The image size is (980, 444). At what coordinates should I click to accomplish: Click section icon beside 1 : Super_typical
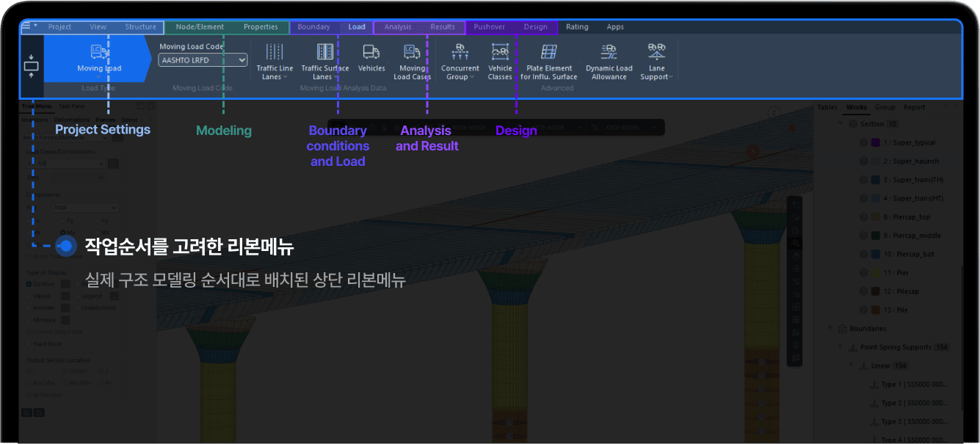click(863, 142)
